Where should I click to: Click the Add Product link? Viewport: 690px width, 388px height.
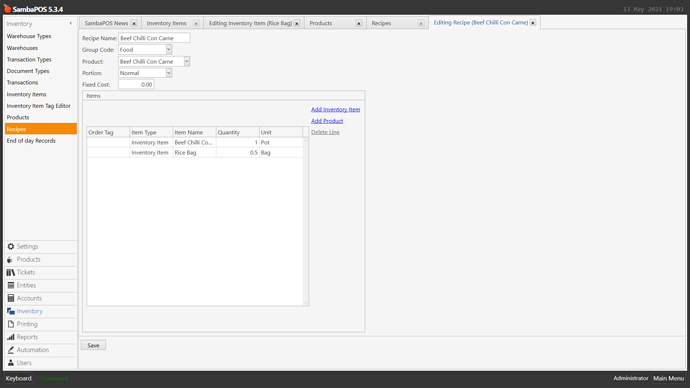327,121
